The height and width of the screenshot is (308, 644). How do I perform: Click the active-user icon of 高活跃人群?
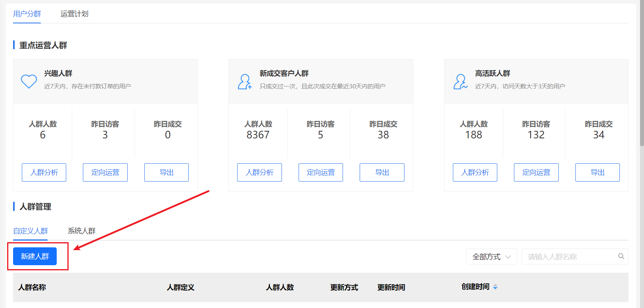tap(460, 82)
